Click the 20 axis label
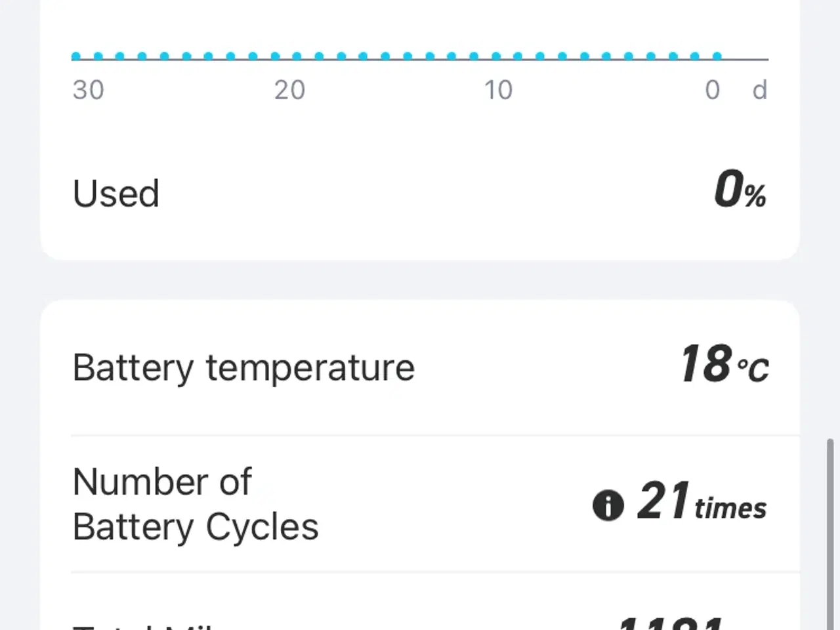Screen dimensions: 840x630 pos(289,90)
